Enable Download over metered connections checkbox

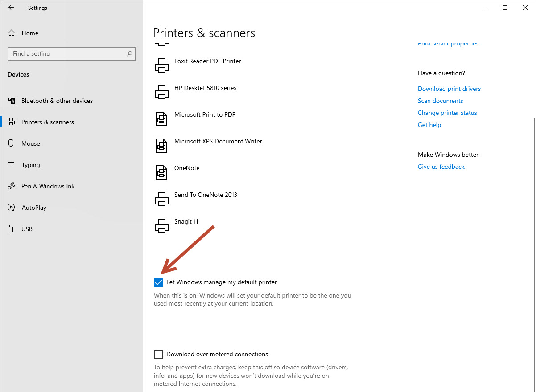point(158,355)
